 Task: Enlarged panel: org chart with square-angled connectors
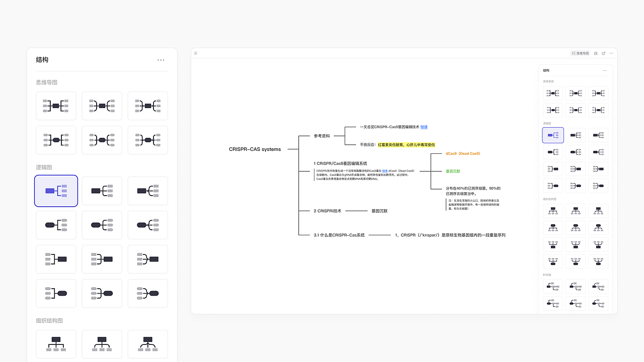tap(56, 344)
